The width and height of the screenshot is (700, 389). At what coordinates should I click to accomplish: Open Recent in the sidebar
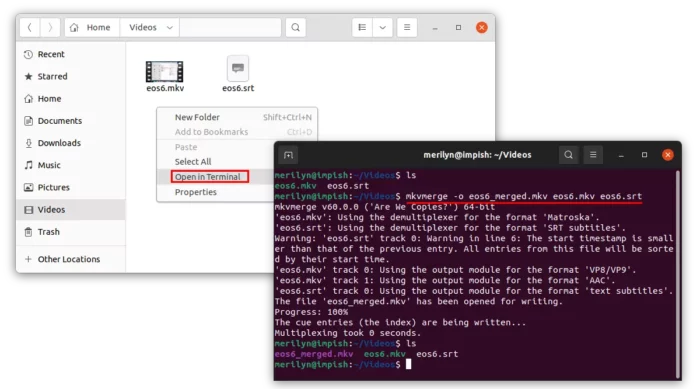coord(71,54)
